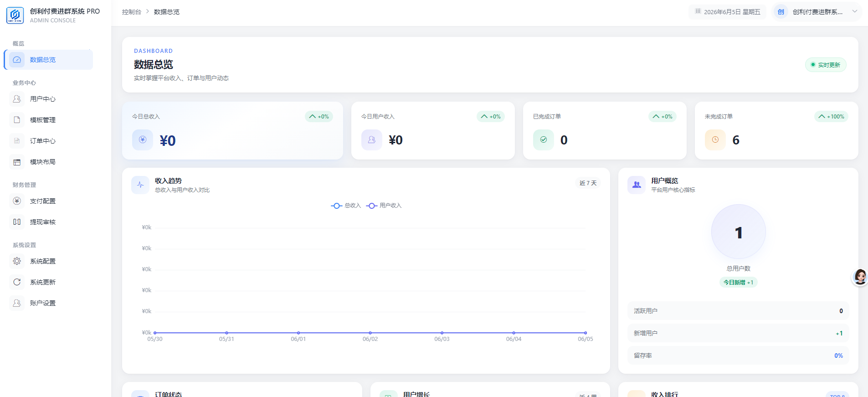Click the +0% badge on 今日用户收入

[491, 117]
